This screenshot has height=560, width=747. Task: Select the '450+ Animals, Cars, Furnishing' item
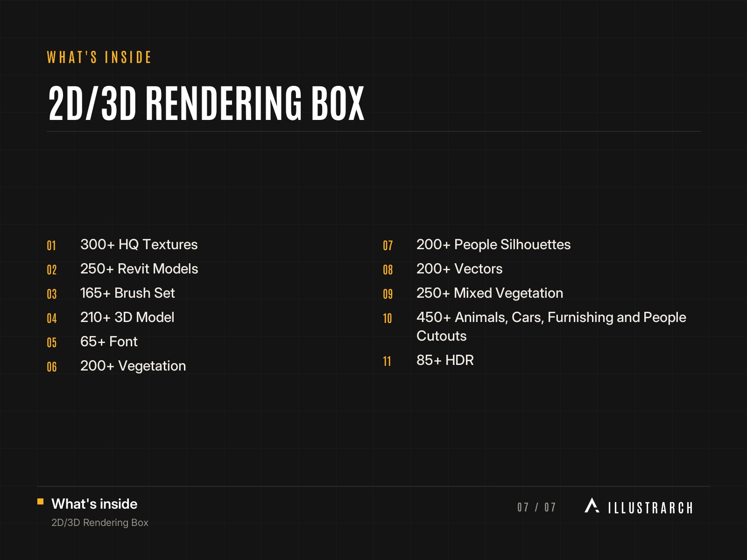click(551, 327)
